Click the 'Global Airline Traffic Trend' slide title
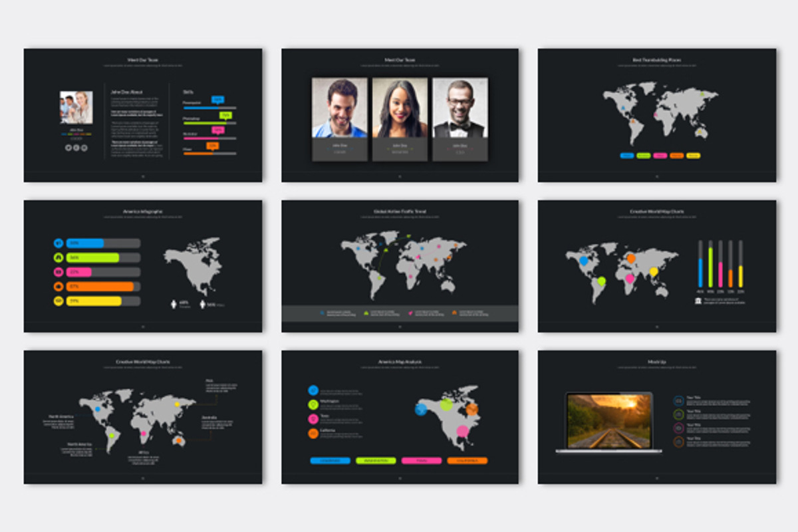Viewport: 798px width, 532px height. coord(400,211)
